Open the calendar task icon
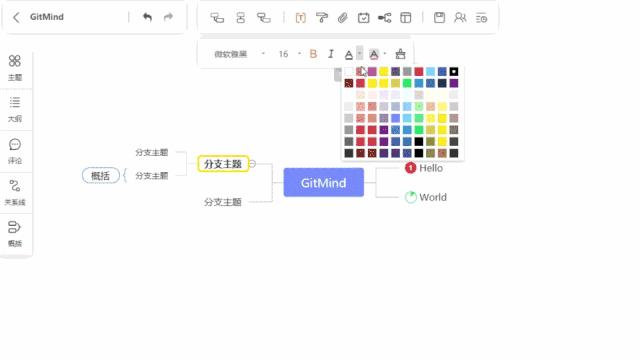This screenshot has height=360, width=640. 363,18
